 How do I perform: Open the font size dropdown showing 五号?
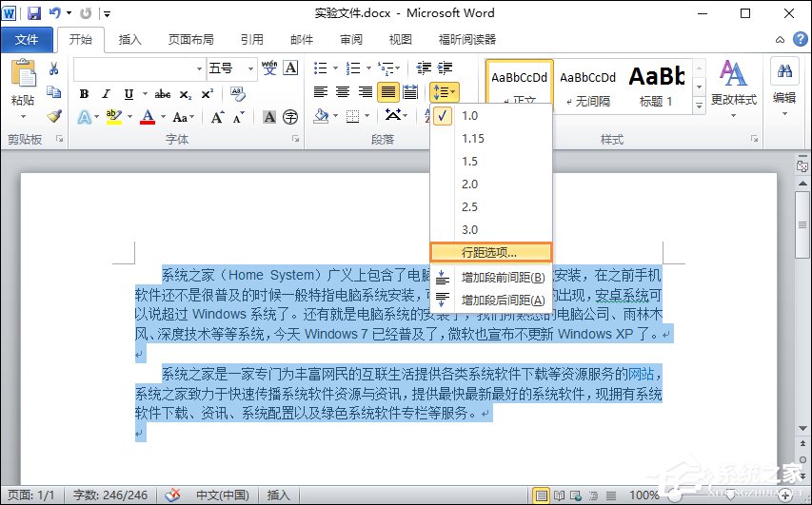click(232, 68)
